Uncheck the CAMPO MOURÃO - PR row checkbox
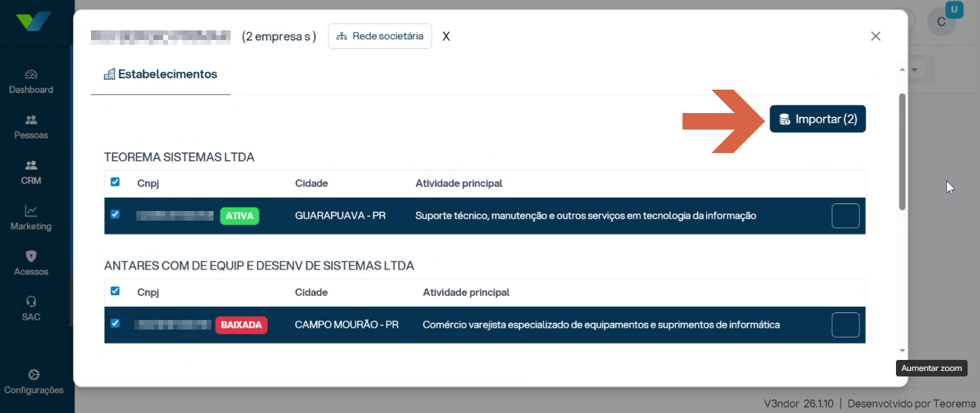 point(115,323)
